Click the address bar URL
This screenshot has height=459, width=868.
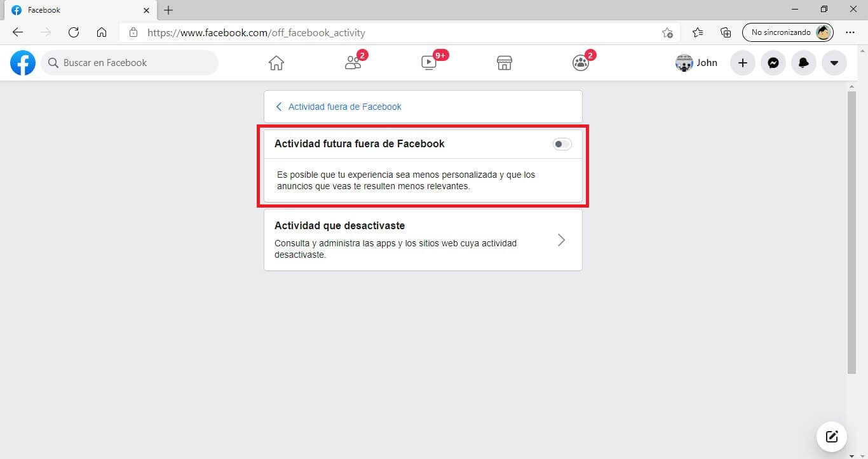(257, 32)
